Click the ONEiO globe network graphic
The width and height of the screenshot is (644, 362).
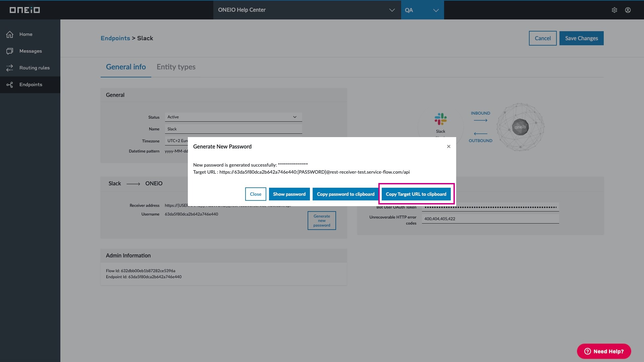click(x=520, y=127)
